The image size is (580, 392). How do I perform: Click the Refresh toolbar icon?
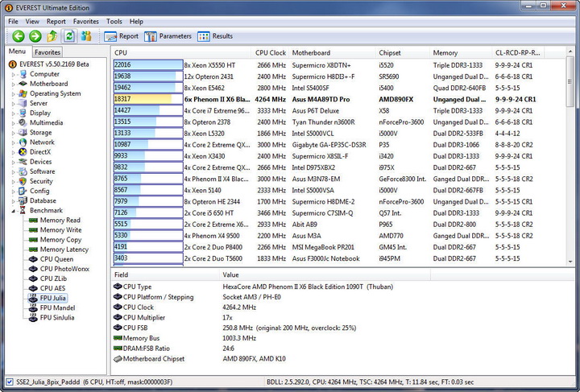tap(69, 36)
